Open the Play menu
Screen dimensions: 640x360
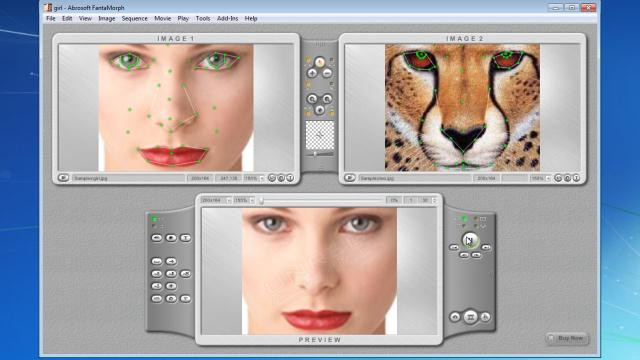pyautogui.click(x=183, y=18)
